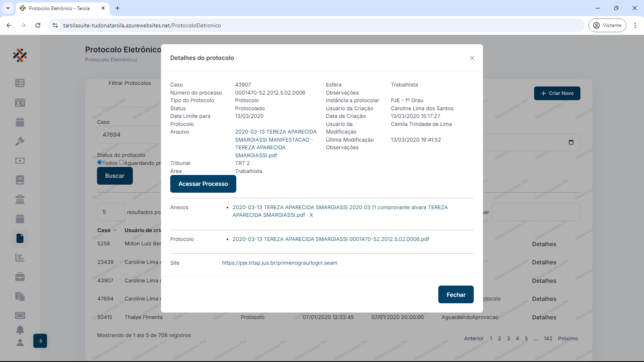
Task: Expand sidebar with the arrow button
Action: coord(40,341)
